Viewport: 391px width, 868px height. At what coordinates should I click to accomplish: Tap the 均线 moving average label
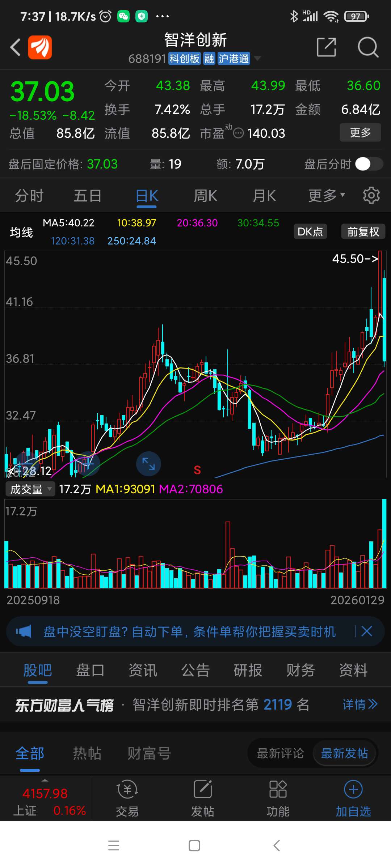coord(21,232)
